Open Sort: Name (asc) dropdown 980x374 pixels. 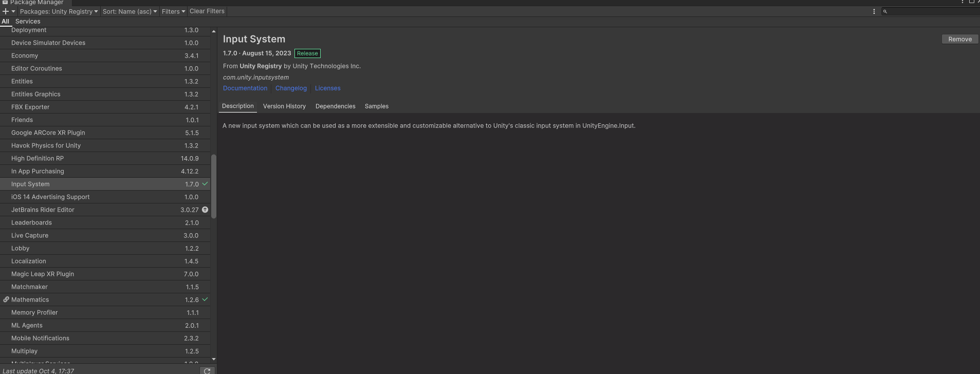point(130,11)
